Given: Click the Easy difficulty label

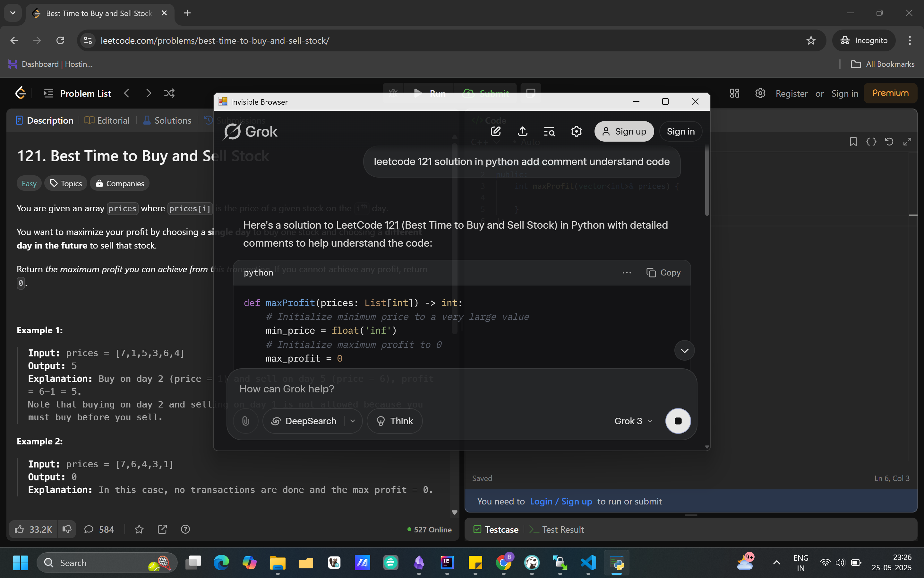Looking at the screenshot, I should coord(29,183).
